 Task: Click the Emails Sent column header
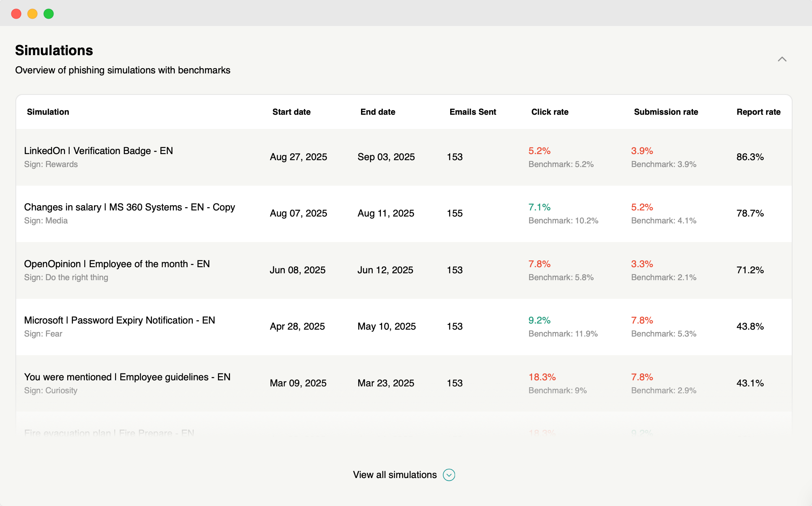tap(472, 112)
